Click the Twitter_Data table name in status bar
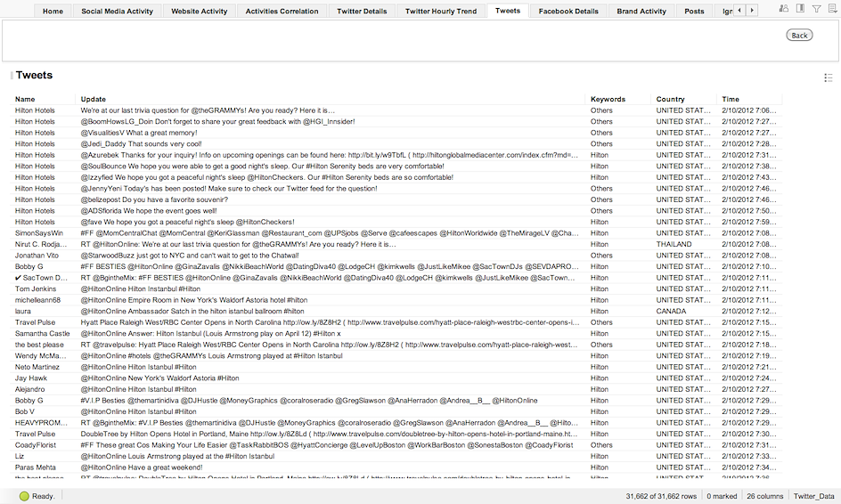Viewport: 841px width, 504px height. [x=813, y=497]
